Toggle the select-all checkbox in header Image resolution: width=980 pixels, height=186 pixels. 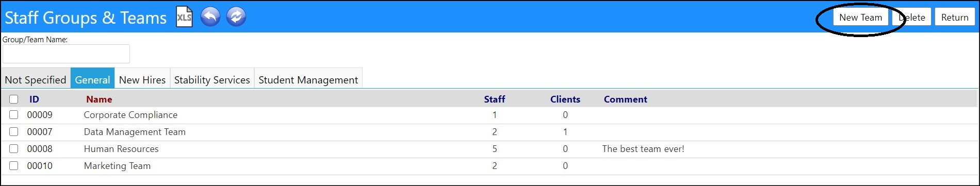(x=14, y=99)
